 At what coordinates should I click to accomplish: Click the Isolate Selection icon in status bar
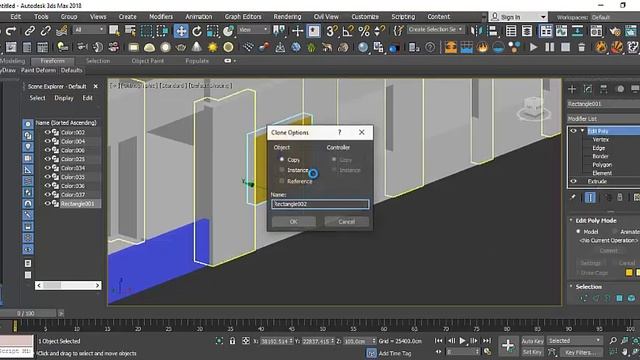click(x=219, y=341)
